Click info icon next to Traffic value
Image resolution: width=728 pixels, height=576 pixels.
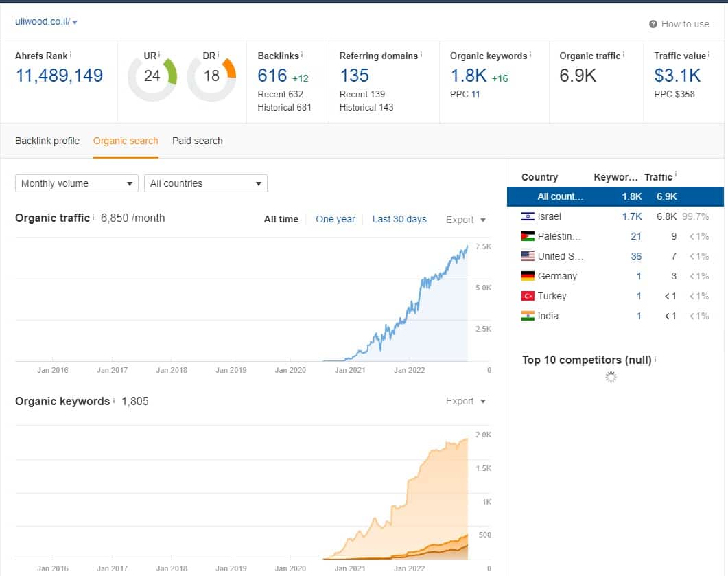pos(709,55)
